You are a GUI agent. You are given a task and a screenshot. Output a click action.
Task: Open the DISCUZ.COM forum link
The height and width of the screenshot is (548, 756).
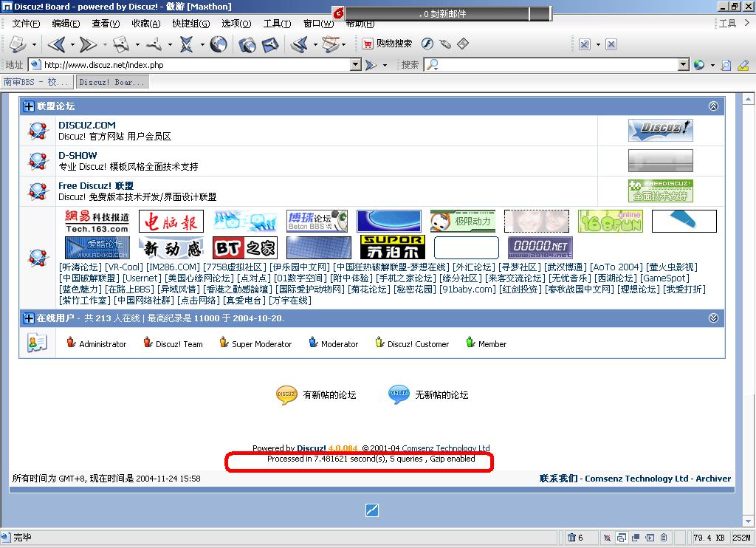87,125
